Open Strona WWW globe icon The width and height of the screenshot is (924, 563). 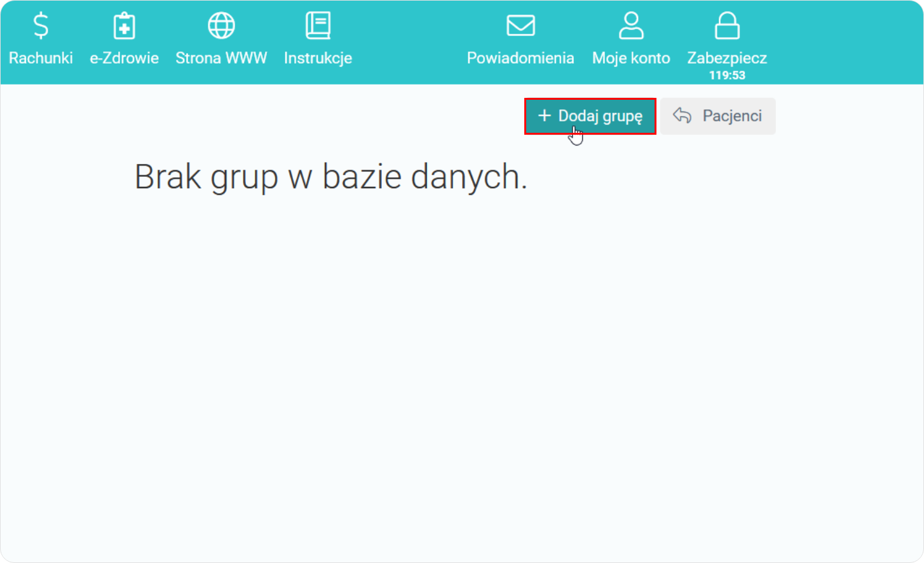(221, 26)
